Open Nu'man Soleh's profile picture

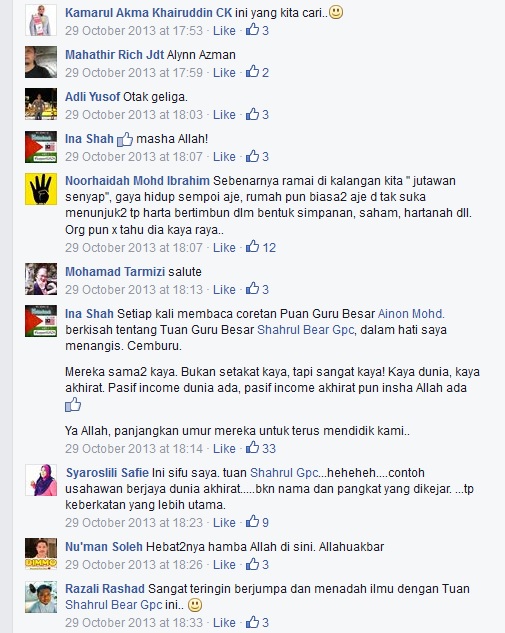[41, 554]
